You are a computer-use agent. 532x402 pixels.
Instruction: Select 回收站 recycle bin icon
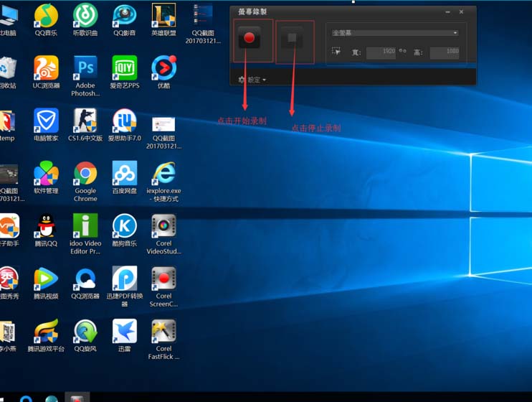7,73
